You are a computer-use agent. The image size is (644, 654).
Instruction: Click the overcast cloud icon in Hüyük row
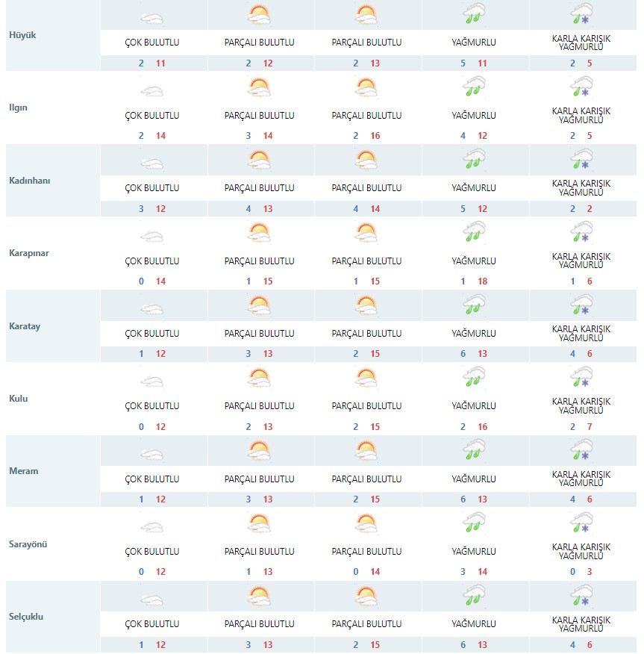point(152,19)
